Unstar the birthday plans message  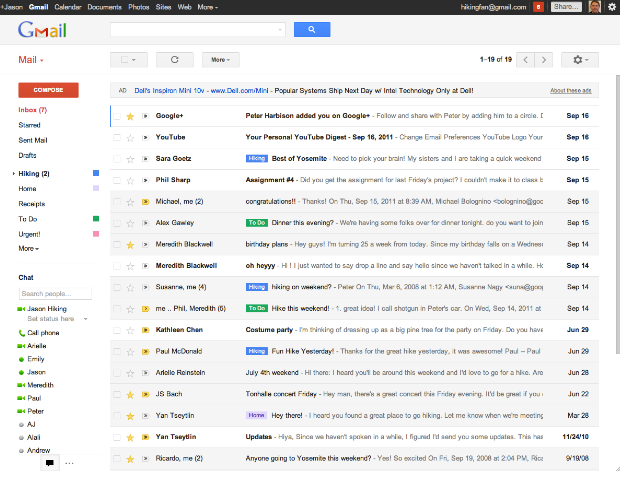tap(130, 245)
